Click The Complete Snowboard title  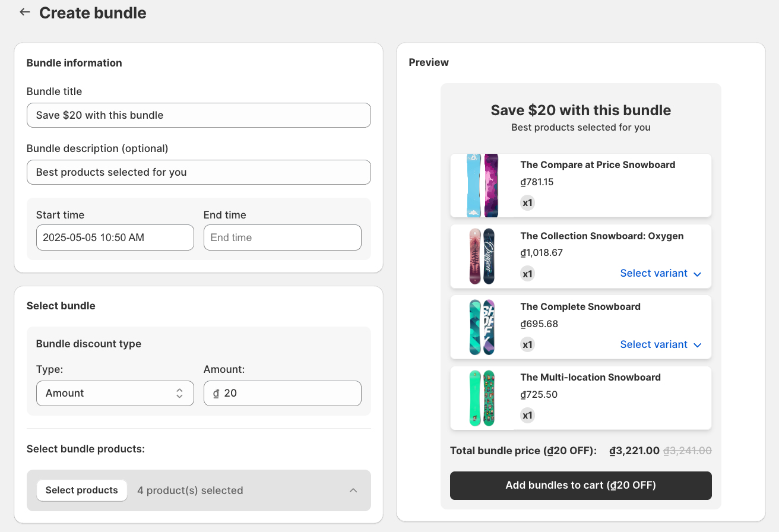click(580, 306)
